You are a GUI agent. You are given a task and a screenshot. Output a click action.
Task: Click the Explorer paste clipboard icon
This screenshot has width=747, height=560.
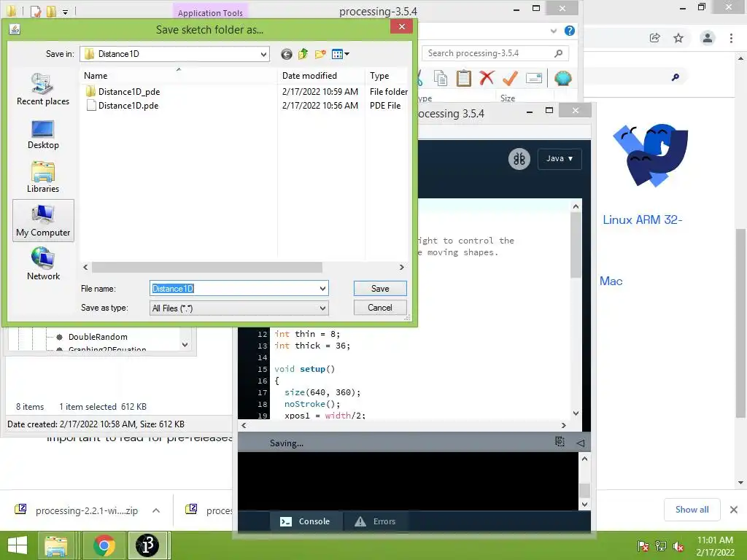(x=463, y=78)
